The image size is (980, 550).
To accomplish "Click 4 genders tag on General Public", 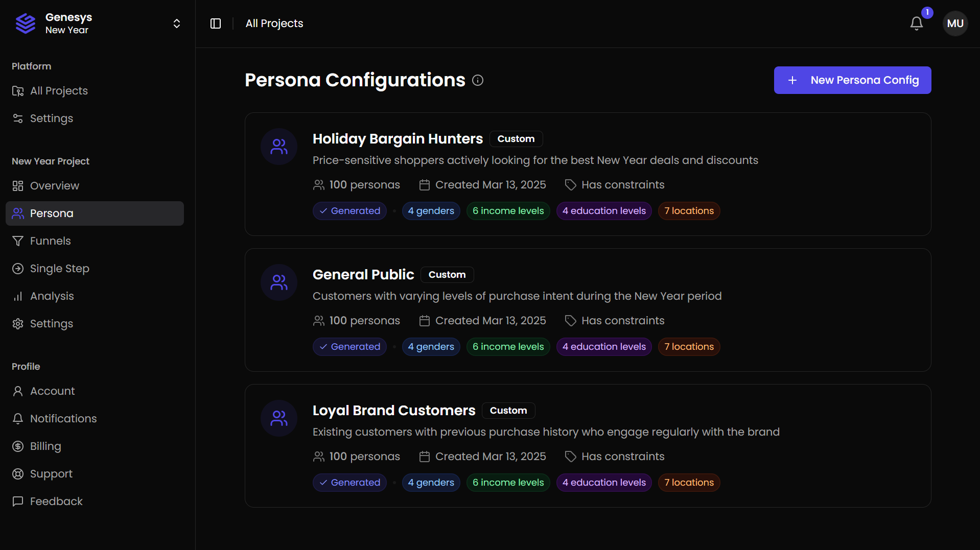I will point(431,347).
